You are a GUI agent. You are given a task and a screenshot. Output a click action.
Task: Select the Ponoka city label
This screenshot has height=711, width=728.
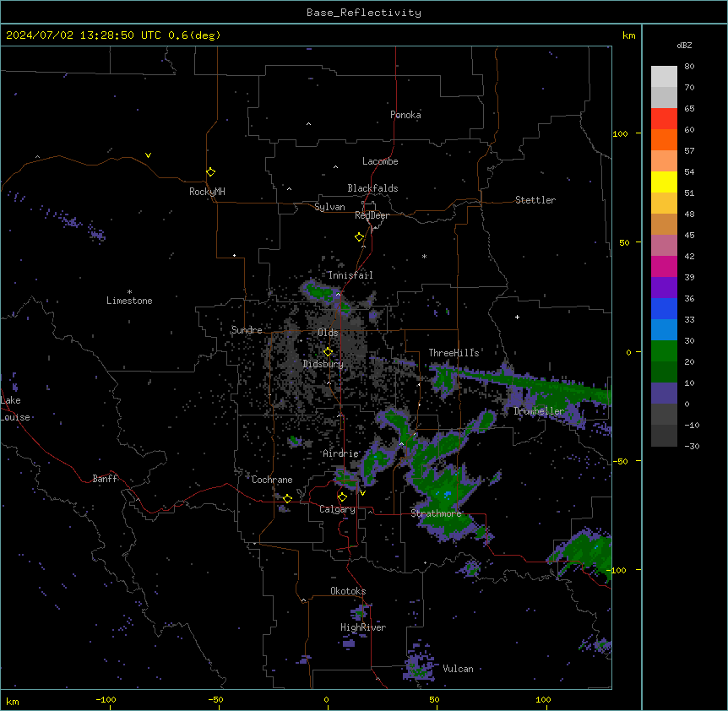[405, 115]
